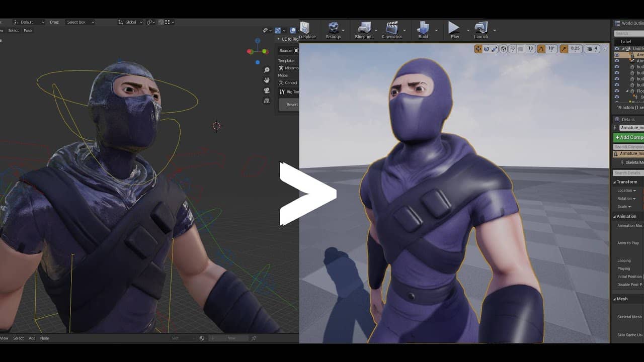644x362 pixels.
Task: Open Cinematics from the toolbar
Action: [x=391, y=29]
